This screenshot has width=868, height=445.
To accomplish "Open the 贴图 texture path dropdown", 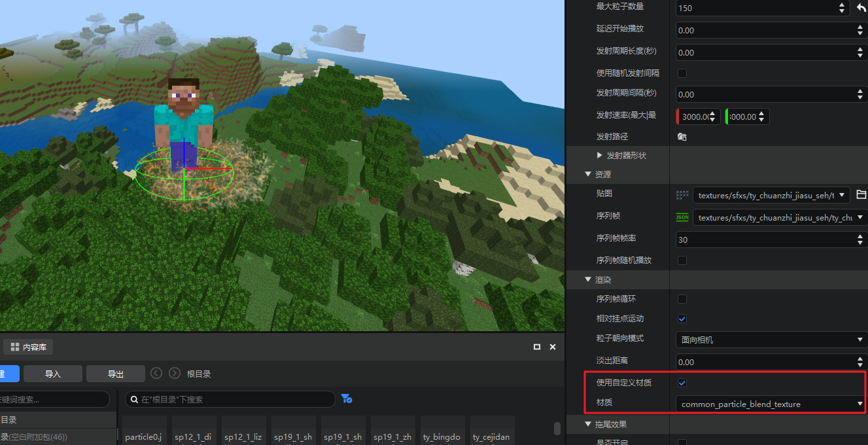I will [771, 194].
